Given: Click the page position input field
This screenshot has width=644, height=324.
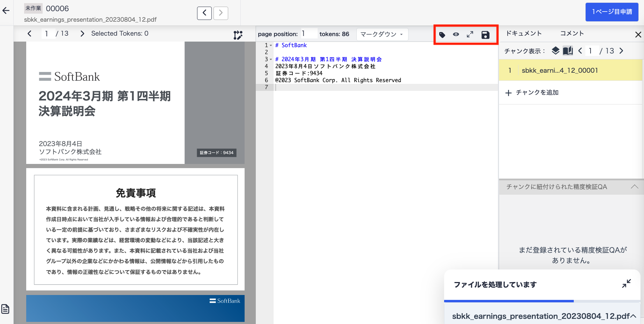Looking at the screenshot, I should [x=309, y=34].
